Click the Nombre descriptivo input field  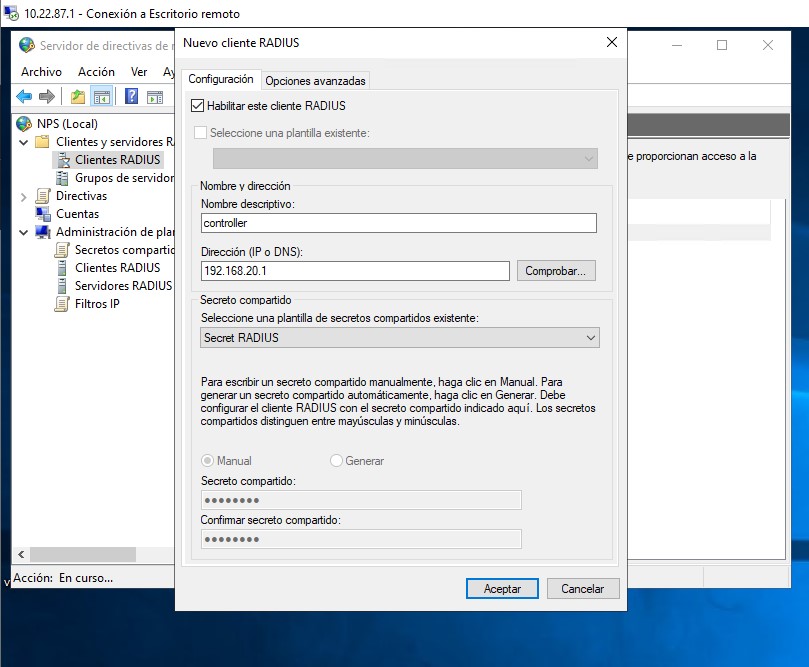coord(399,223)
